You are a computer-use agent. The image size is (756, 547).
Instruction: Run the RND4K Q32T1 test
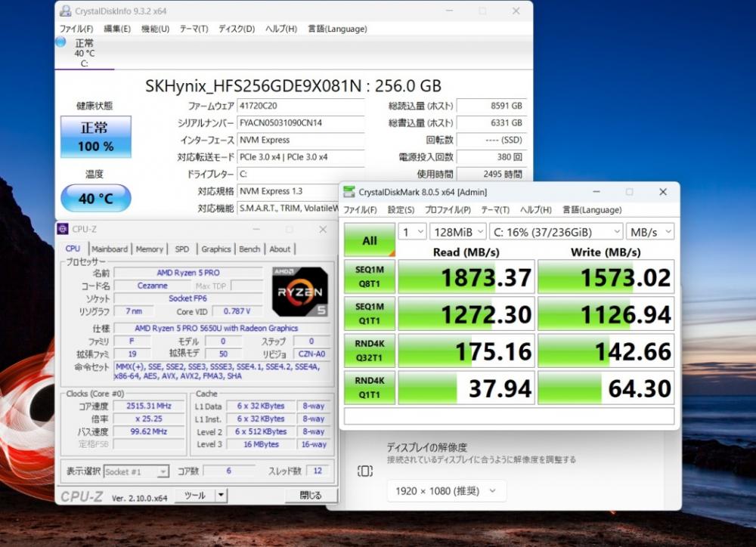coord(370,351)
